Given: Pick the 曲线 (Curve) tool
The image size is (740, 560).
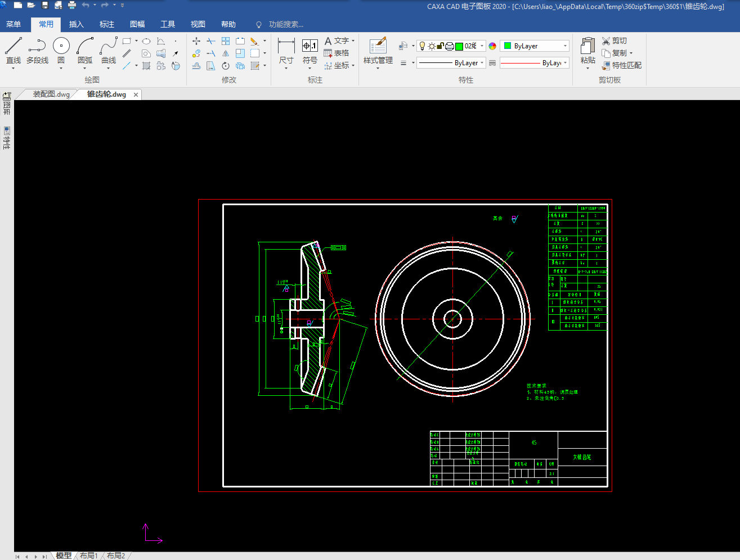Looking at the screenshot, I should (109, 46).
